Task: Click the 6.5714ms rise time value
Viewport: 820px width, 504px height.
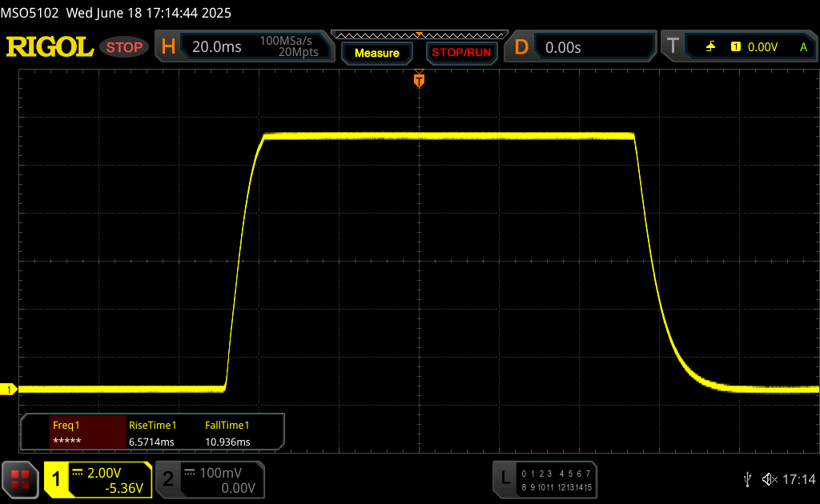Action: point(151,442)
